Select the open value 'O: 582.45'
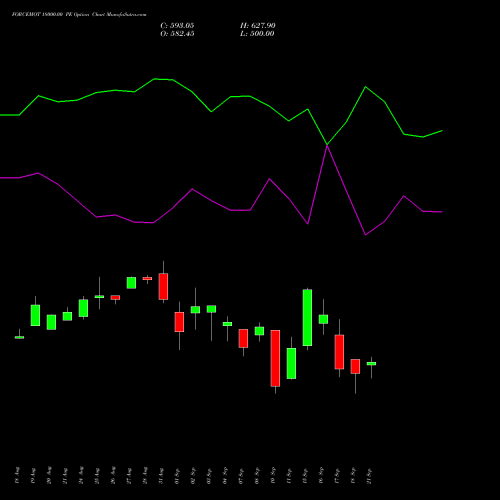500x500 pixels. click(x=177, y=34)
